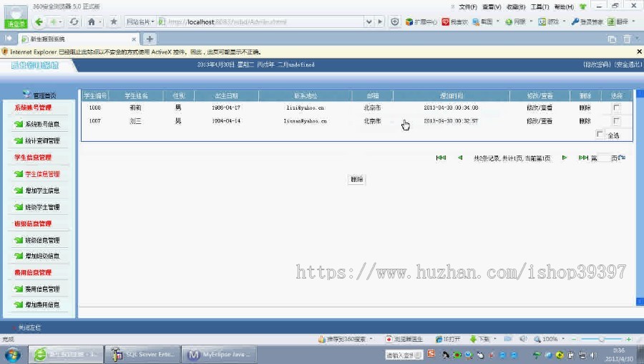
Task: Adjust the page zoom slider handle
Action: point(601,339)
